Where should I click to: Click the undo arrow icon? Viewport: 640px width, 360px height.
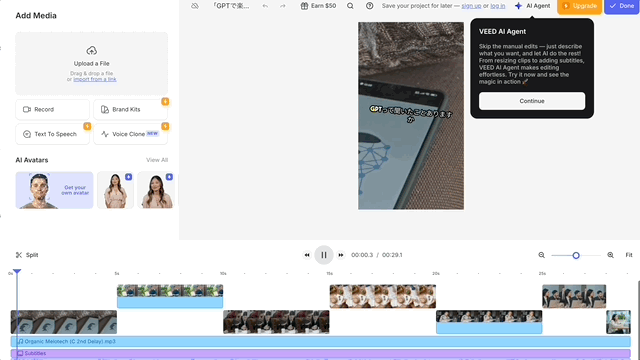[x=265, y=6]
